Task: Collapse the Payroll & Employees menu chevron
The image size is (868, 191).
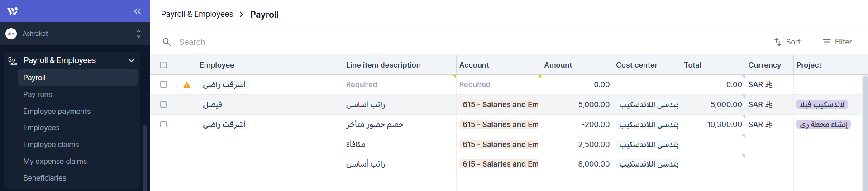Action: click(x=131, y=60)
